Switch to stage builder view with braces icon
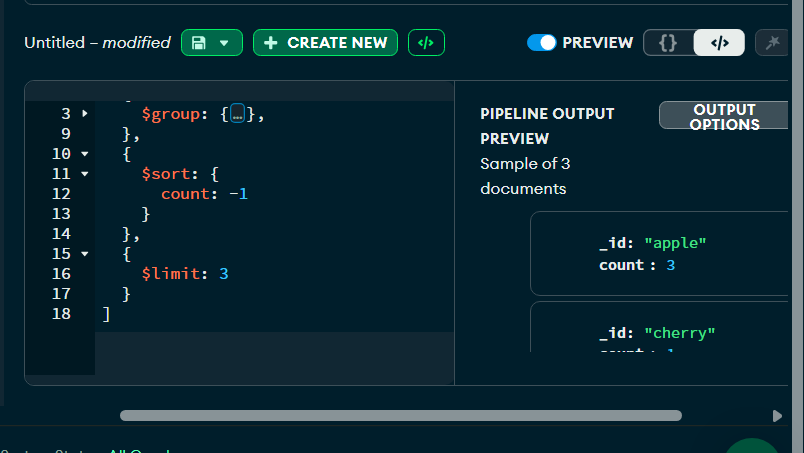Screen dimensions: 804x453 point(668,43)
